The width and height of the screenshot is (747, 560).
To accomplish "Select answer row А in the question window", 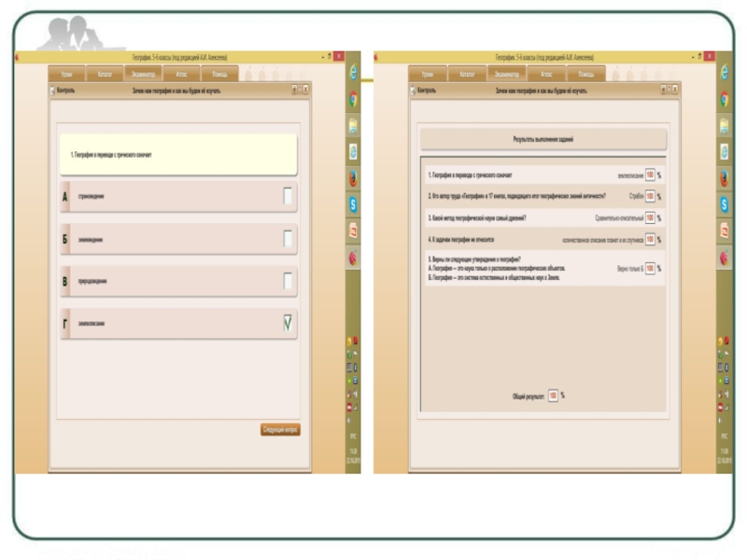I will 178,196.
